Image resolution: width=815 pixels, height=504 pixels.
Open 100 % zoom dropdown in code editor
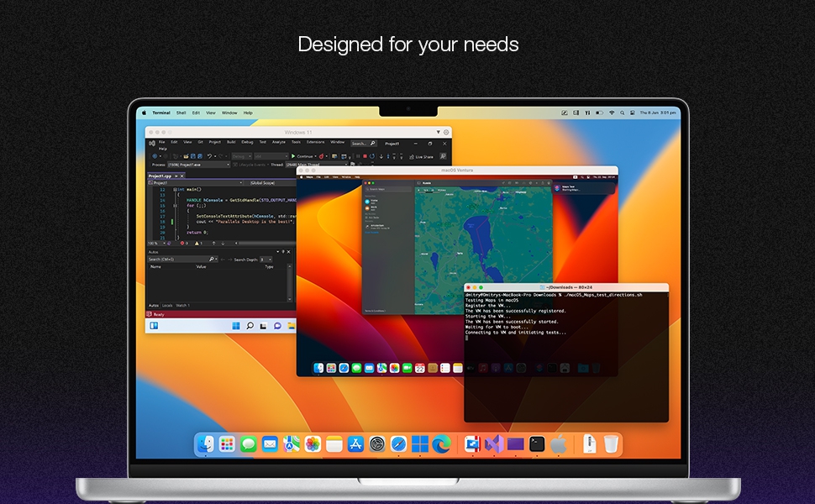[x=157, y=243]
